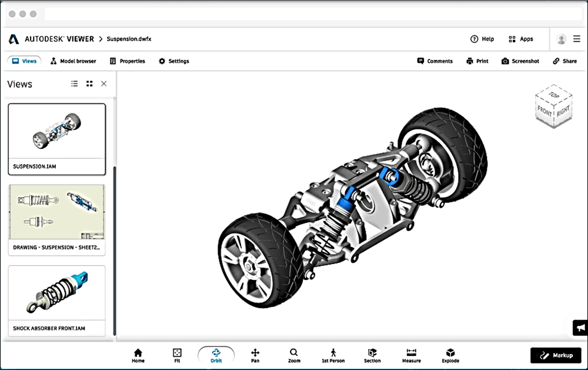Click the TOP face of view cube

(554, 95)
